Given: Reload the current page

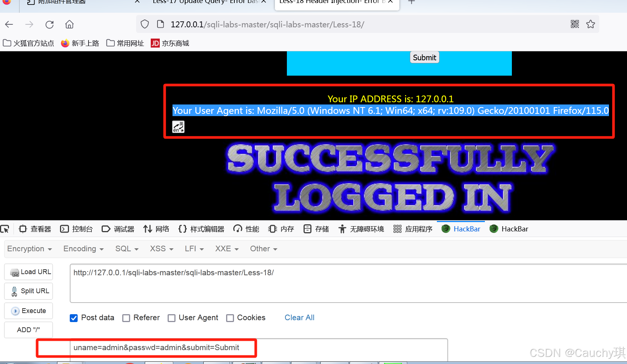Looking at the screenshot, I should 49,24.
